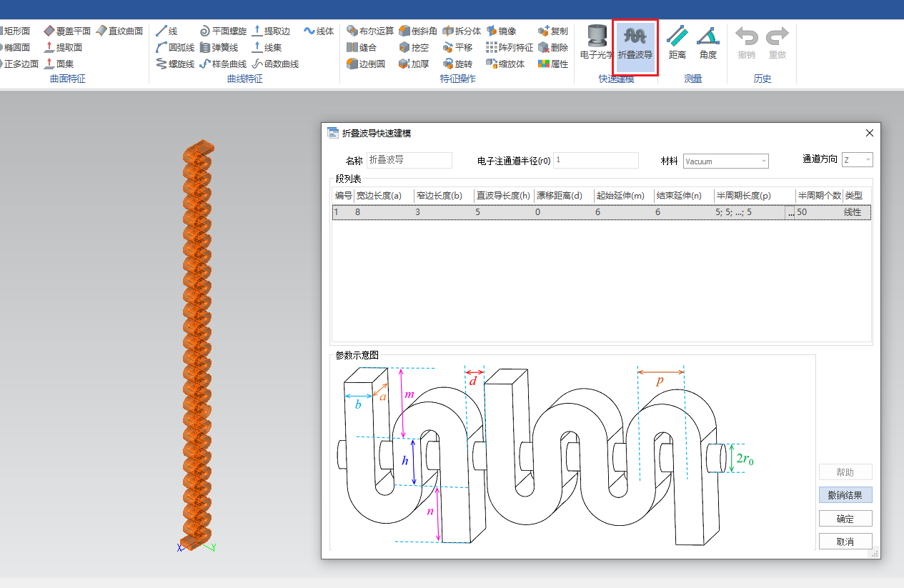Select the 覆盖平面 cover plane tool

pyautogui.click(x=67, y=31)
